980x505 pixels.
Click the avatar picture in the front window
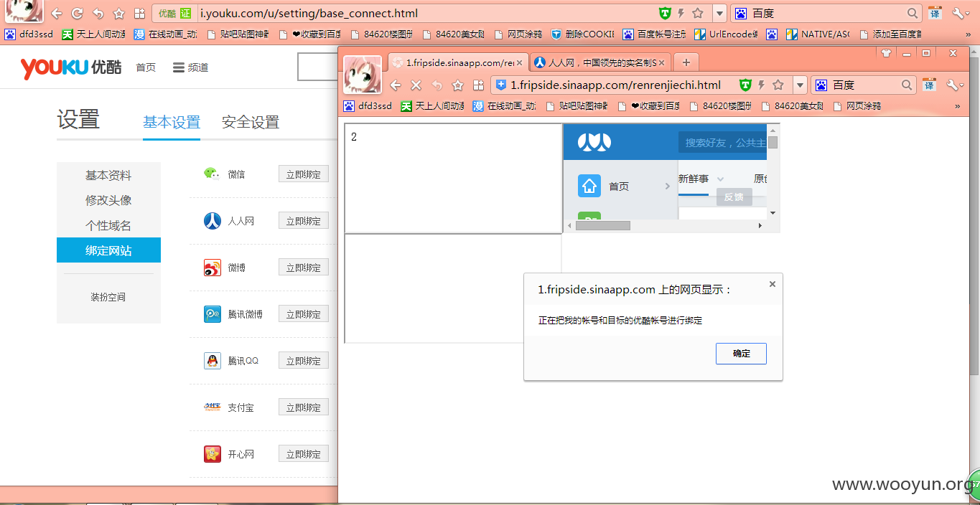click(363, 75)
